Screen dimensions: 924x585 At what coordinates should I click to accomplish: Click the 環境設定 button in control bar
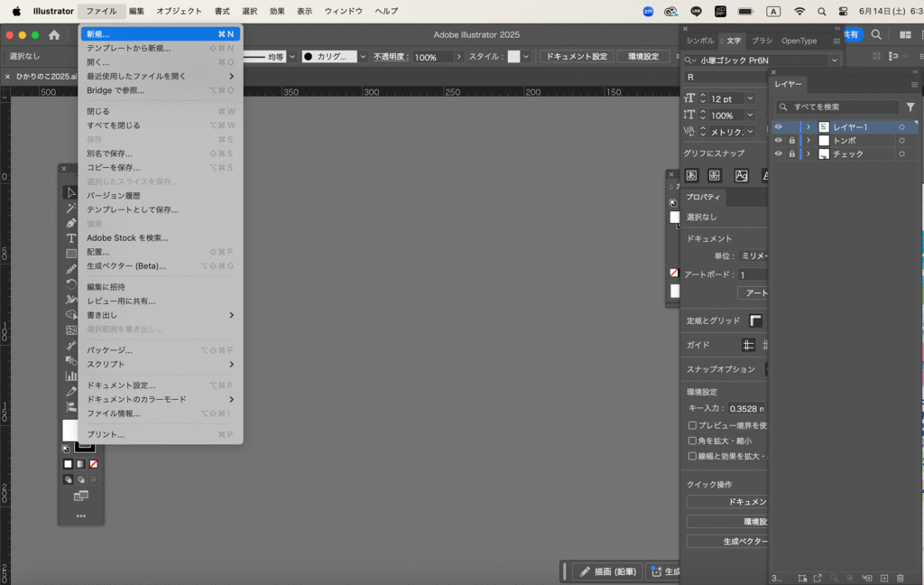point(643,57)
